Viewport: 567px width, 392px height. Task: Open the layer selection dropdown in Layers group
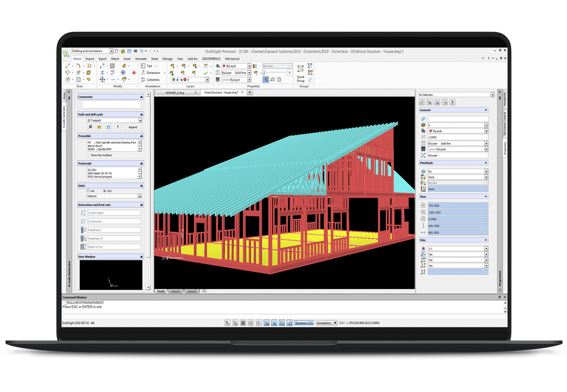207,80
